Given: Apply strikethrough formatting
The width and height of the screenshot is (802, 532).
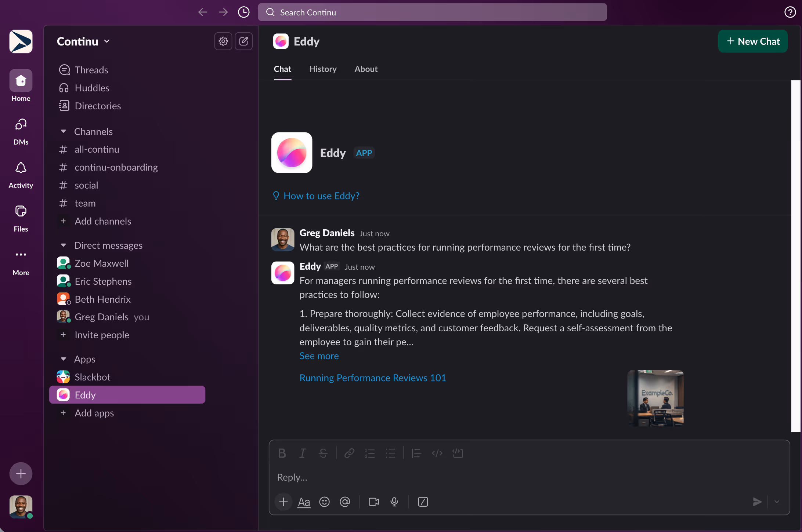Looking at the screenshot, I should point(323,453).
